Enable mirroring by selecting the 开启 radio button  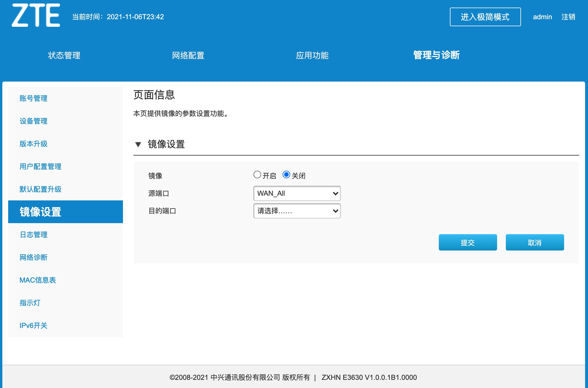point(258,174)
